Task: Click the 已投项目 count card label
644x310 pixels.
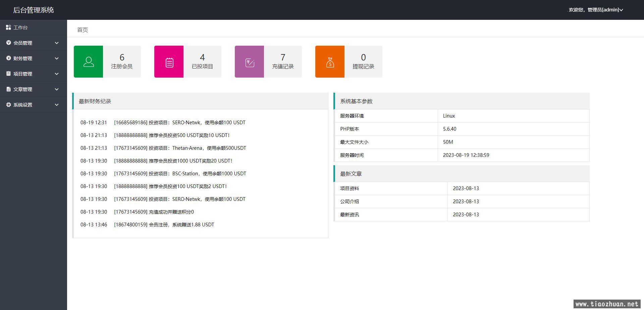Action: click(202, 67)
